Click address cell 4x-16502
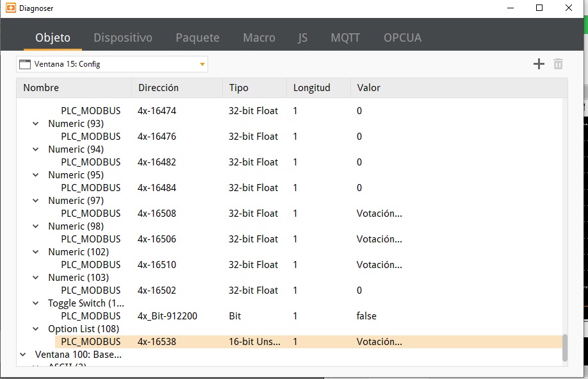Screen dimensions: 588x379 157,291
